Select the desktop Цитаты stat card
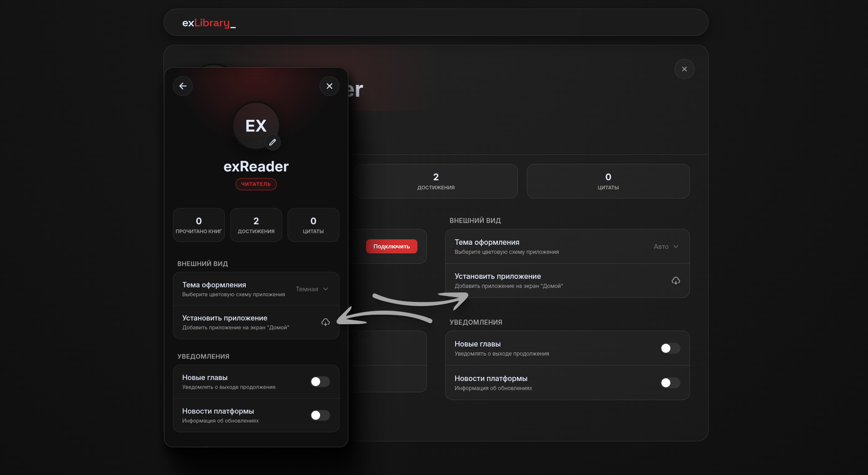Image resolution: width=868 pixels, height=475 pixels. coord(608,181)
